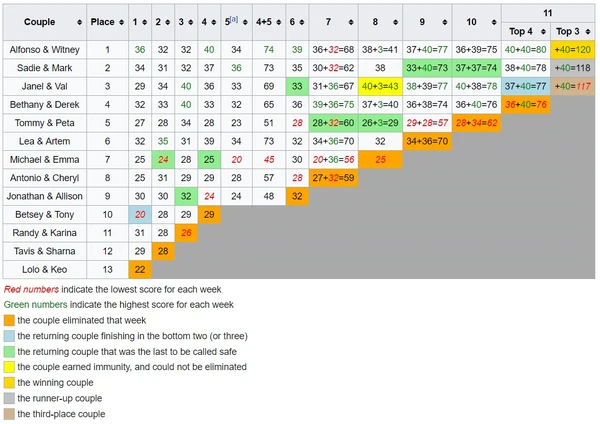The height and width of the screenshot is (424, 600).
Task: Click the week 11 column header
Action: 548,13
